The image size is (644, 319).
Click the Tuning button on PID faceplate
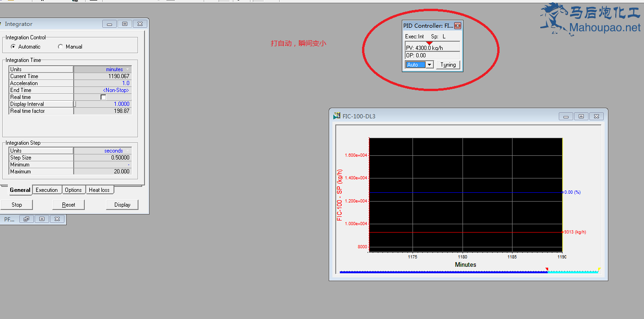[448, 65]
